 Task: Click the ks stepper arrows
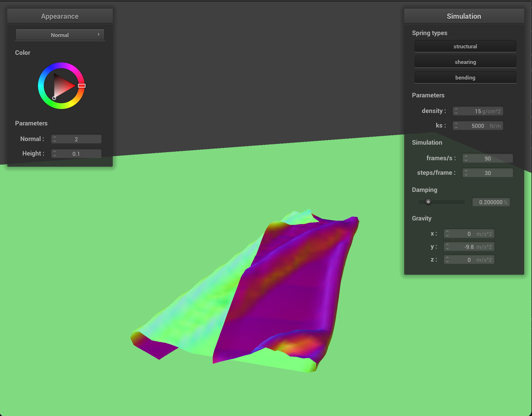tap(456, 126)
